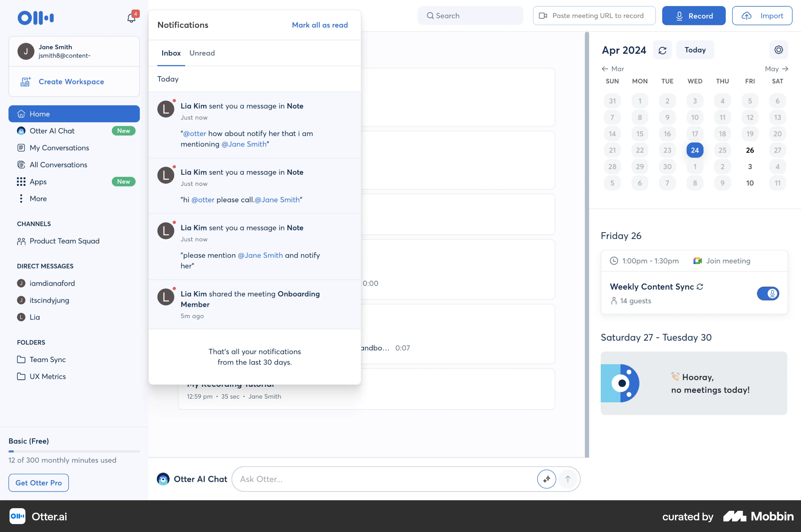Click the calendar sync refresh icon
Viewport: 801px width, 532px height.
662,50
